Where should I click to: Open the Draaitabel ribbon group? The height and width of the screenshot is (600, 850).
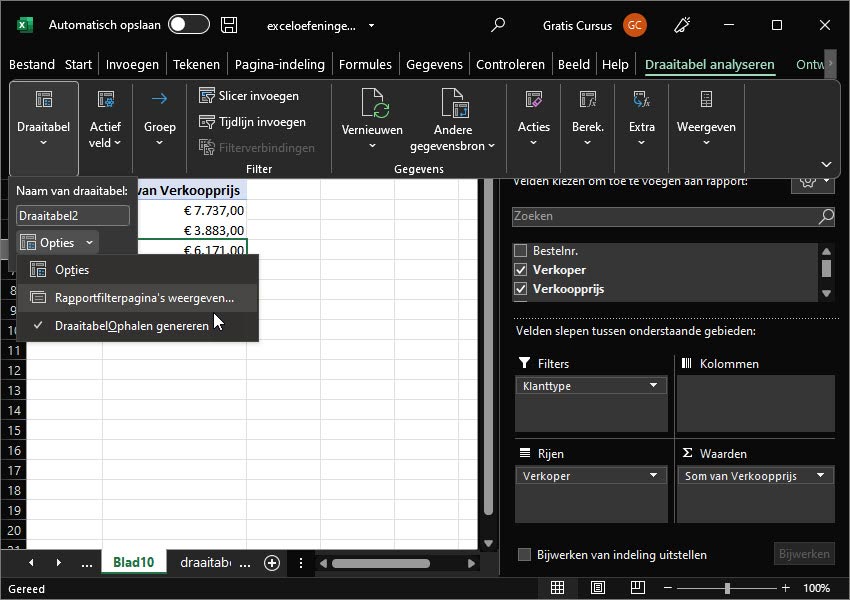click(43, 128)
